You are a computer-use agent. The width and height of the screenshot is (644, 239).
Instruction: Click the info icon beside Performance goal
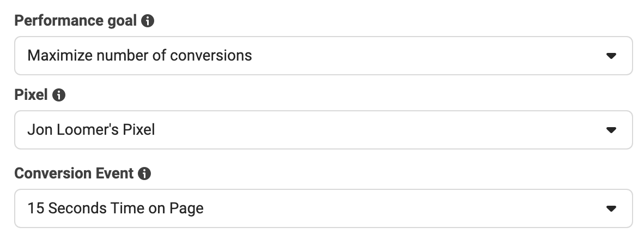point(148,21)
